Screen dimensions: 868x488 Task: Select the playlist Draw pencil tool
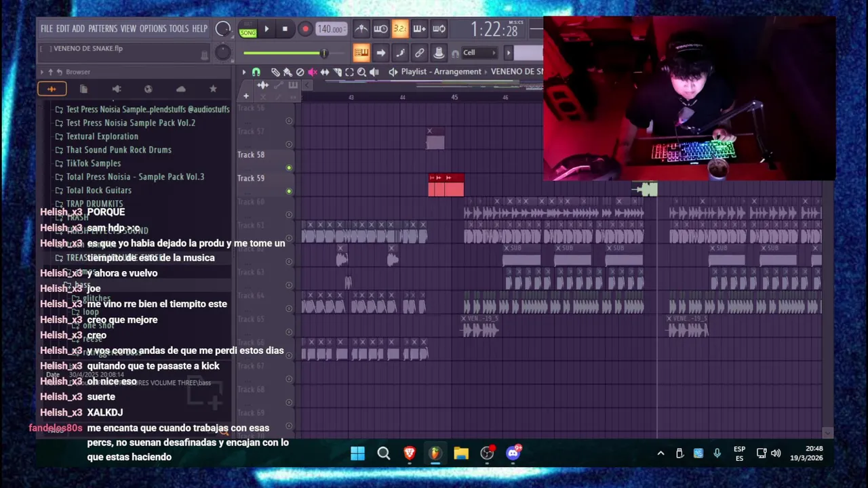(275, 72)
